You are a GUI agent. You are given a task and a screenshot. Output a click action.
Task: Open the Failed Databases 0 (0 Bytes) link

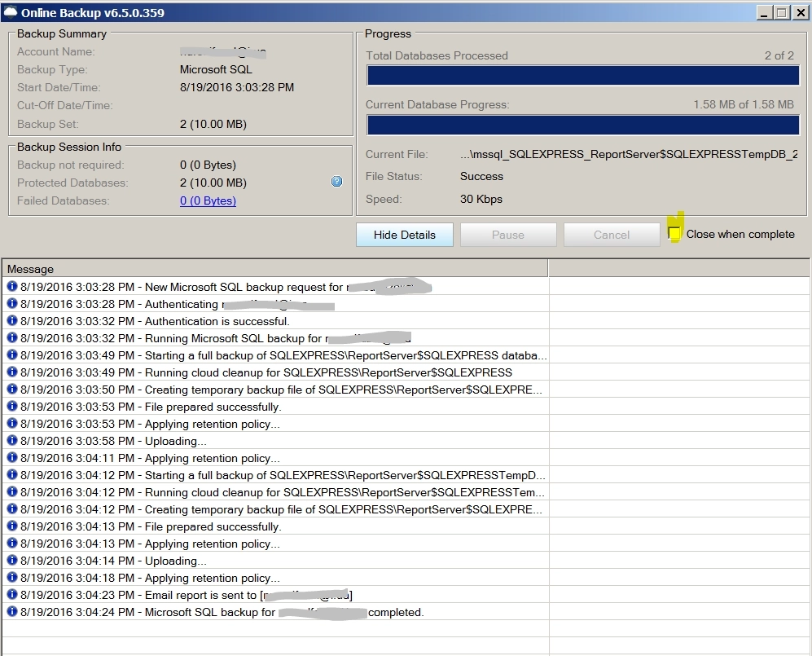pos(208,200)
